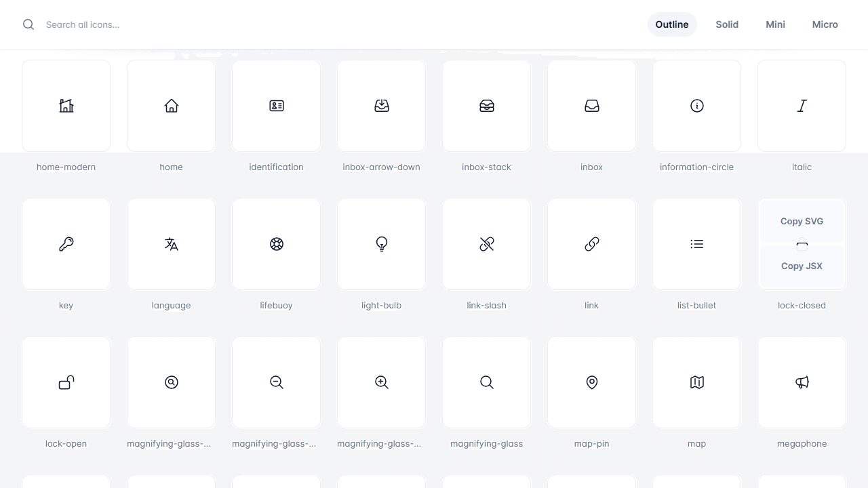Screen dimensions: 868x488
Task: Click the untruncated 'magnifying-glass' text label
Action: 486,444
